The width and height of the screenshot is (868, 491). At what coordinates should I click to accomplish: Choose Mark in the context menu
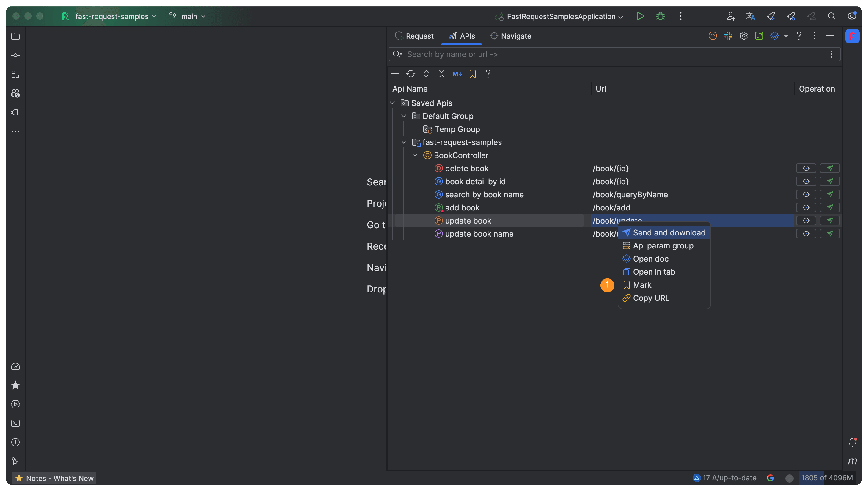642,285
